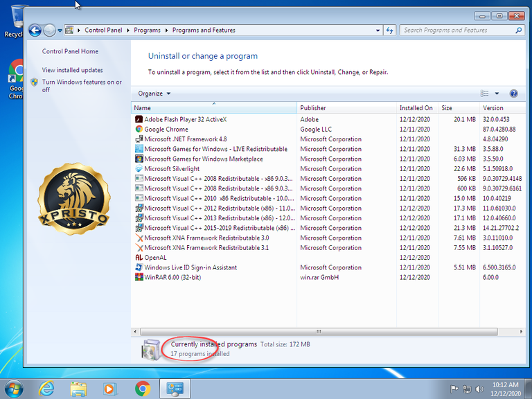Click the XNA Framework Redistributable 3.0 icon
The width and height of the screenshot is (532, 399).
(139, 238)
